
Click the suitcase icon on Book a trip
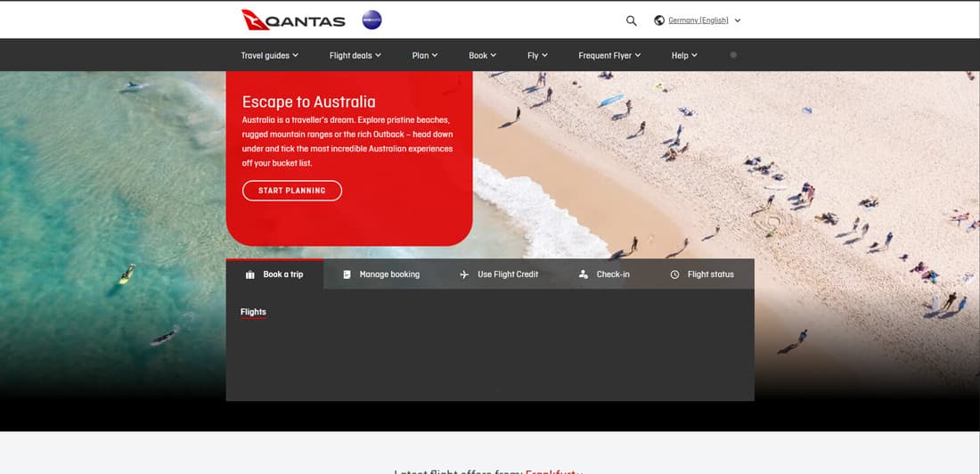tap(250, 274)
